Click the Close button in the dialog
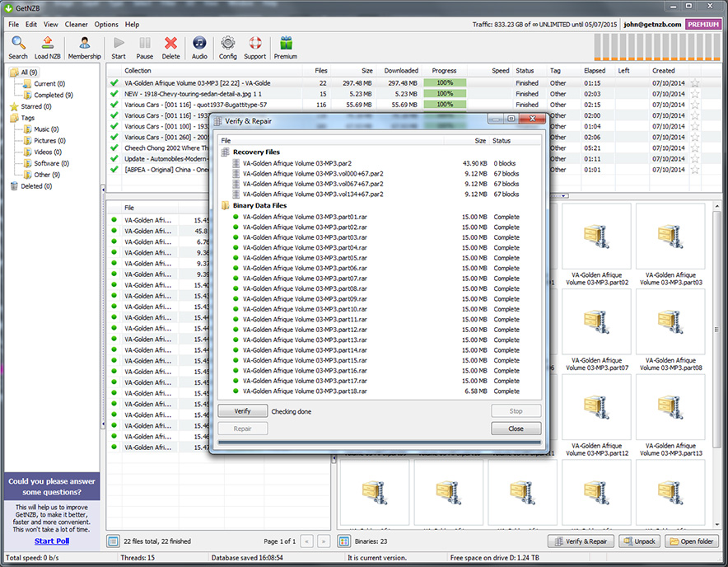This screenshot has height=567, width=728. coord(516,429)
